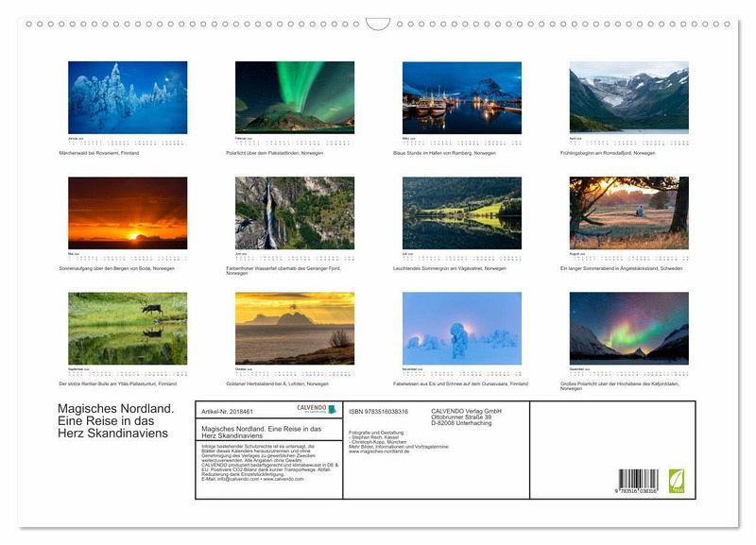The width and height of the screenshot is (756, 545).
Task: Open the reindeer bull photo from Finland
Action: [x=128, y=328]
